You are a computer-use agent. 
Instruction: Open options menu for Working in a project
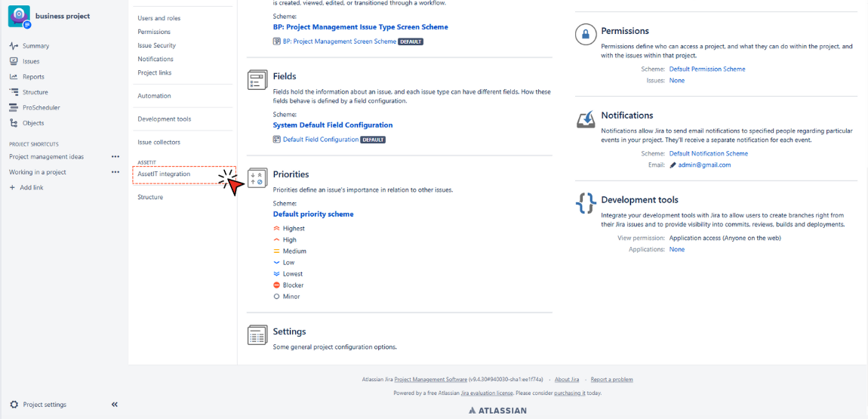coord(115,172)
